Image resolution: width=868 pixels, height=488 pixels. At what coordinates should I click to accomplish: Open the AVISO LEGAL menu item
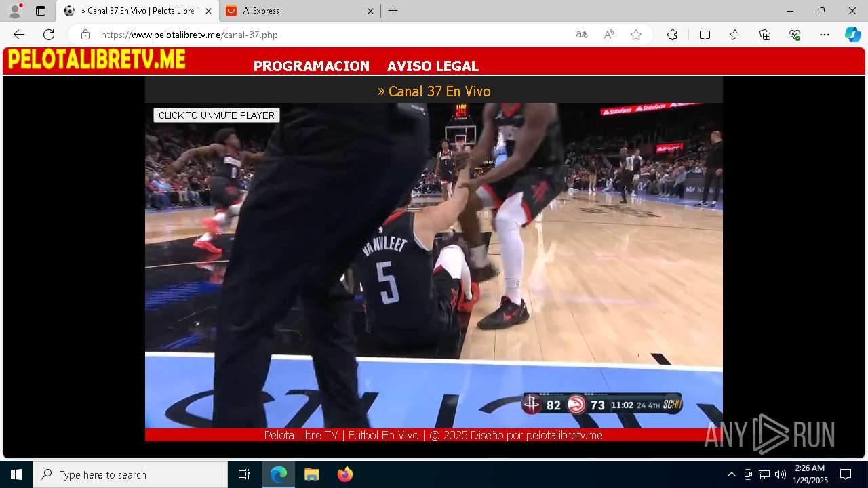coord(433,66)
